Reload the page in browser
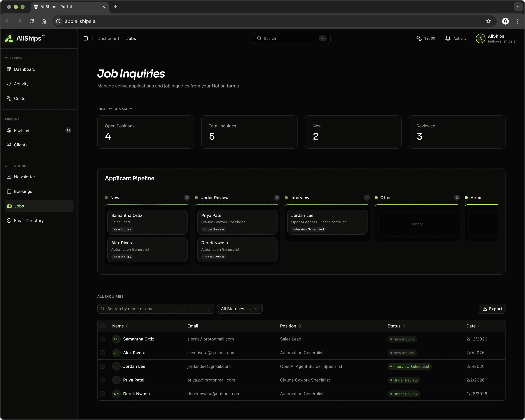 click(32, 21)
